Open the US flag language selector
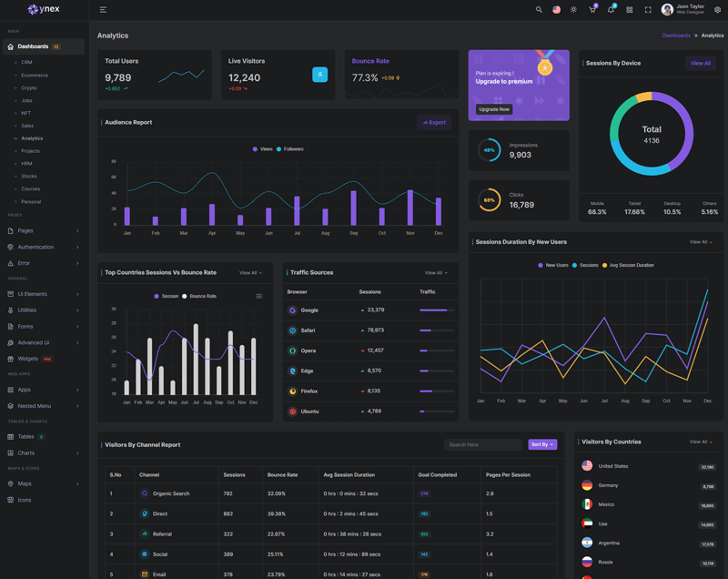This screenshot has height=579, width=728. pos(557,10)
